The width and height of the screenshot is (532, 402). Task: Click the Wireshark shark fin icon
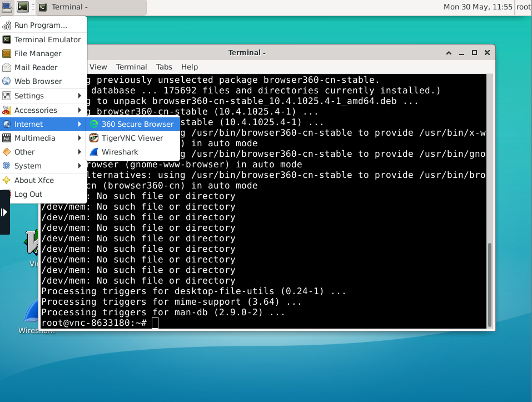coord(94,152)
